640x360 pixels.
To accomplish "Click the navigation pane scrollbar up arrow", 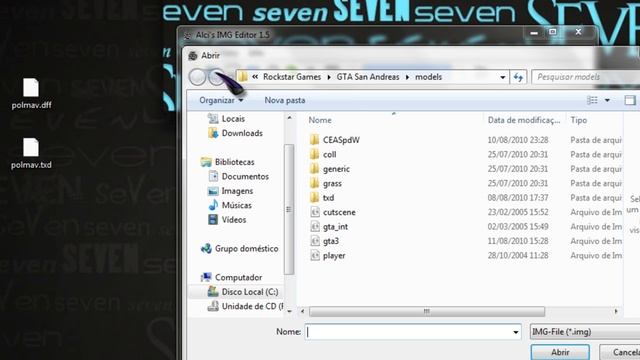I will pos(289,118).
